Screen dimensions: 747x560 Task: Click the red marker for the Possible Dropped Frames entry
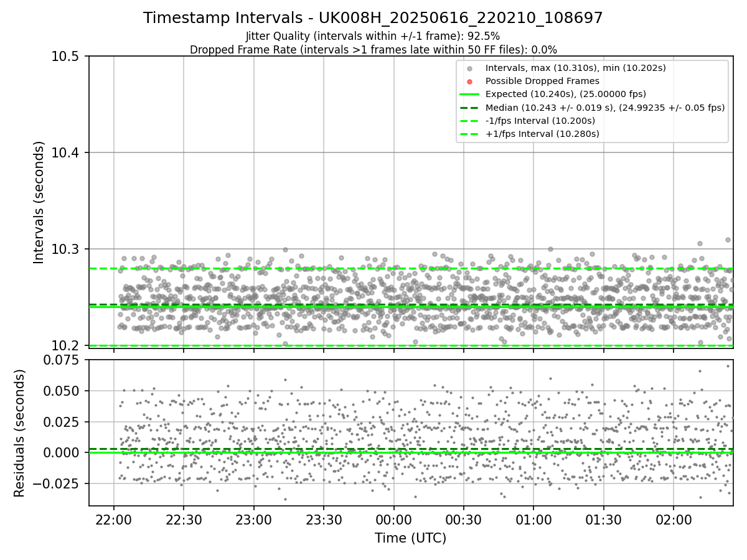[469, 82]
